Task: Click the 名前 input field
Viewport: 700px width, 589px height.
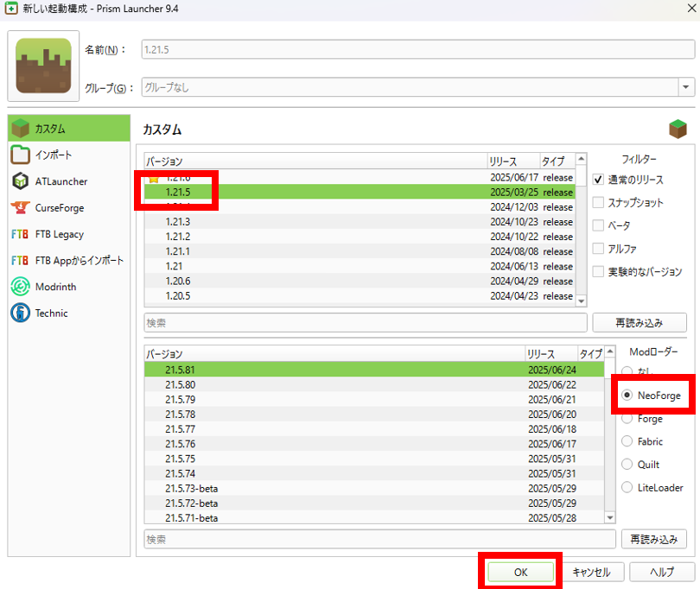Action: point(418,49)
